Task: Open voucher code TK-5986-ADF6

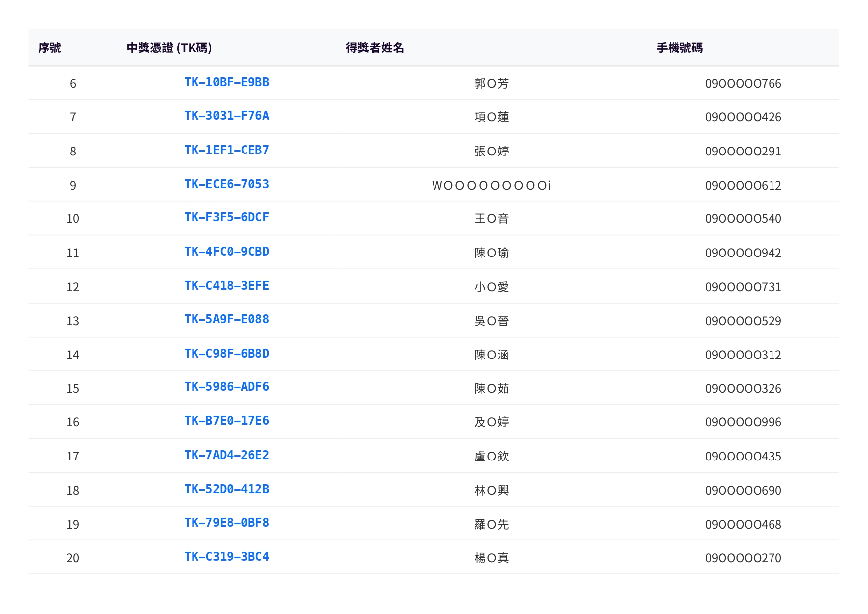Action: pyautogui.click(x=227, y=387)
